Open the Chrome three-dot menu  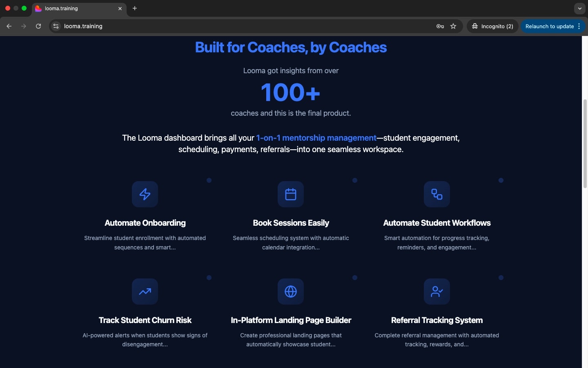pos(579,26)
